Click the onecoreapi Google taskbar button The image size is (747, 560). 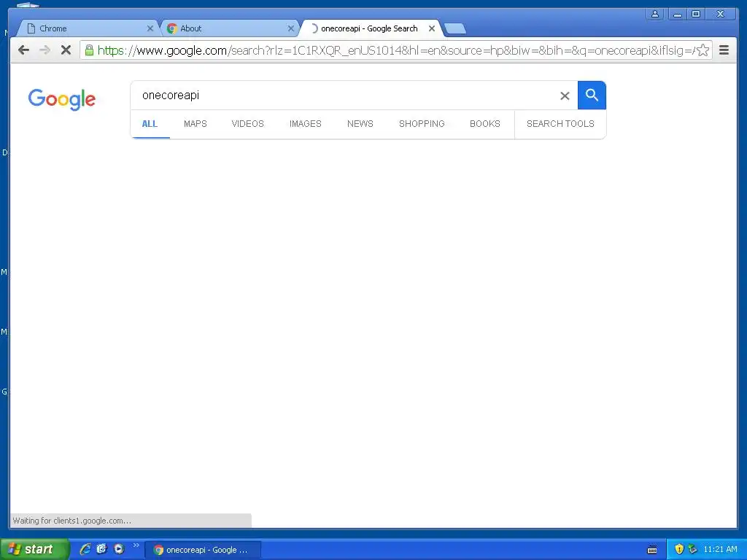(x=203, y=550)
